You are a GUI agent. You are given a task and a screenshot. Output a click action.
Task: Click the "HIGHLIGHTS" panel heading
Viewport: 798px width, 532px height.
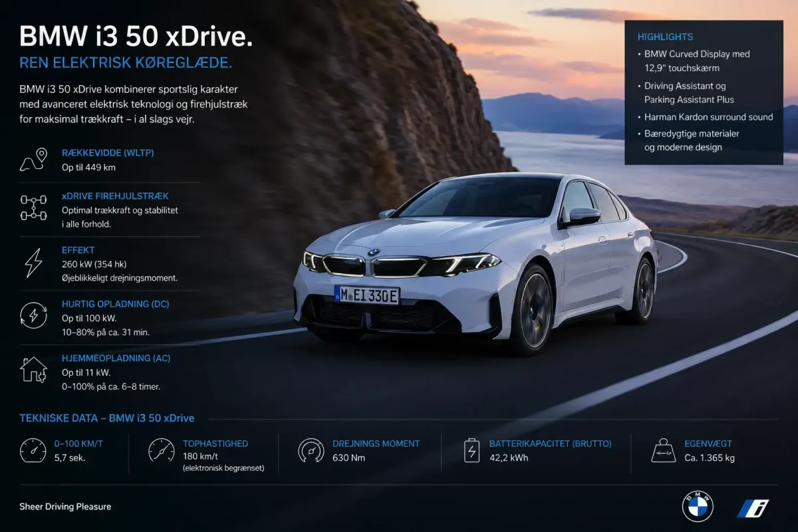tap(665, 37)
